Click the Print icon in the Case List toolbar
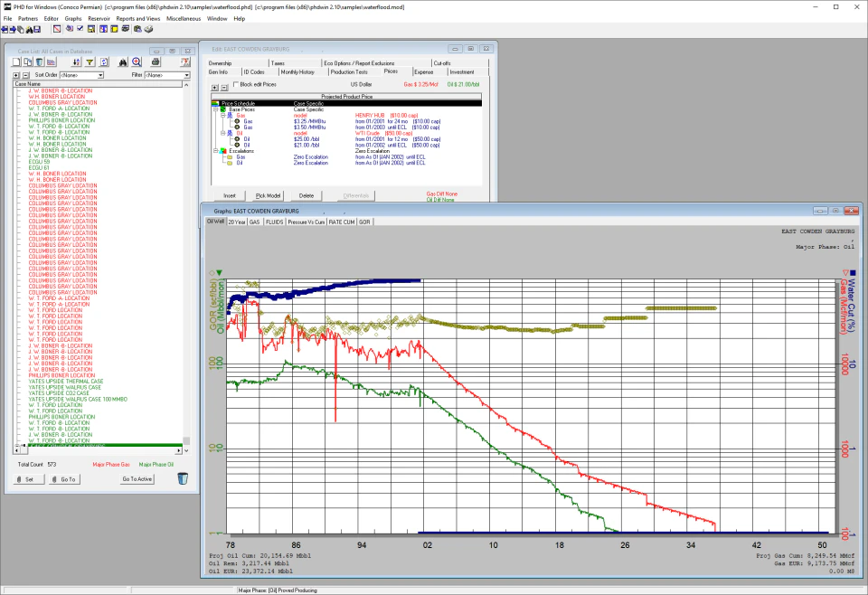Screen dimensions: 868x595 [155, 61]
